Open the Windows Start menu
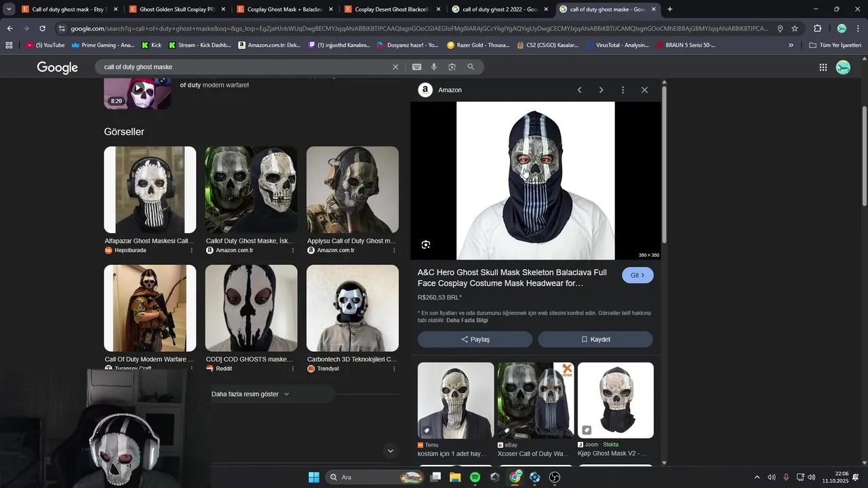 point(314,477)
